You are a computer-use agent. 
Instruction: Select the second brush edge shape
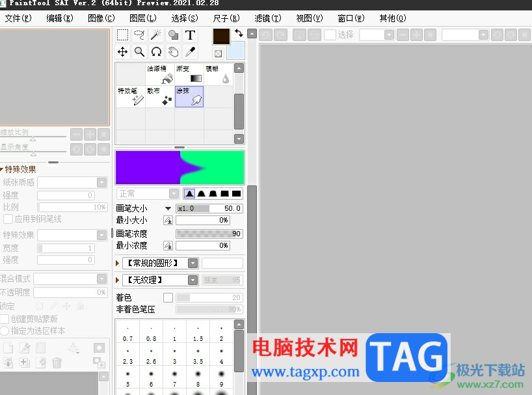pos(201,194)
